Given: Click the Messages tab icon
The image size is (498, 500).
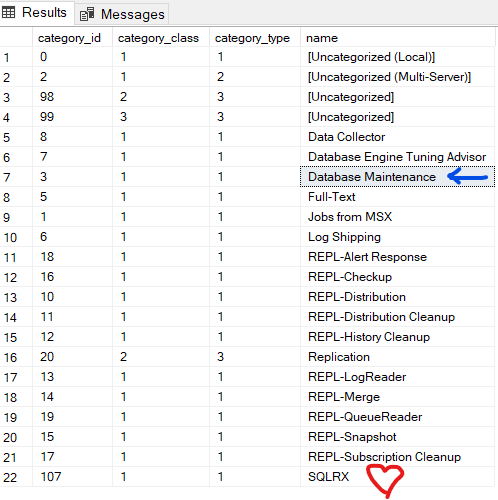Looking at the screenshot, I should [x=87, y=14].
